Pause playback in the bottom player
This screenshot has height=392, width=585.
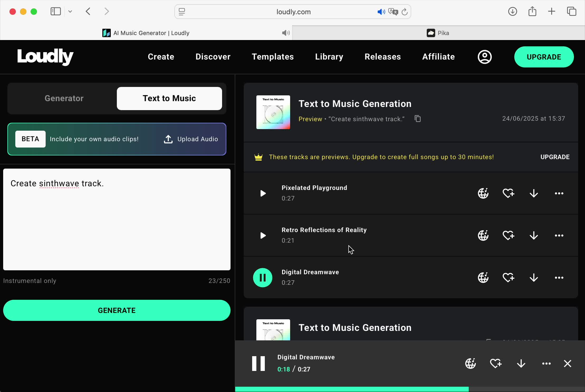pyautogui.click(x=258, y=364)
